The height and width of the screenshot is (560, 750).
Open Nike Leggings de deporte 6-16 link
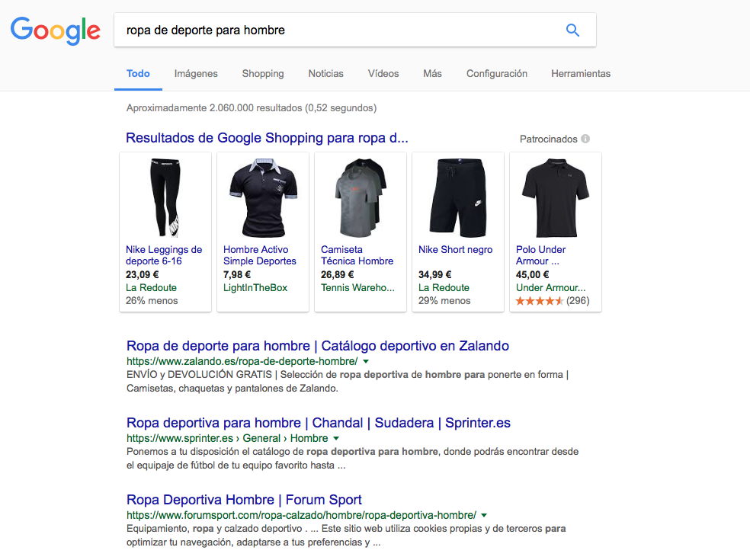tap(164, 255)
